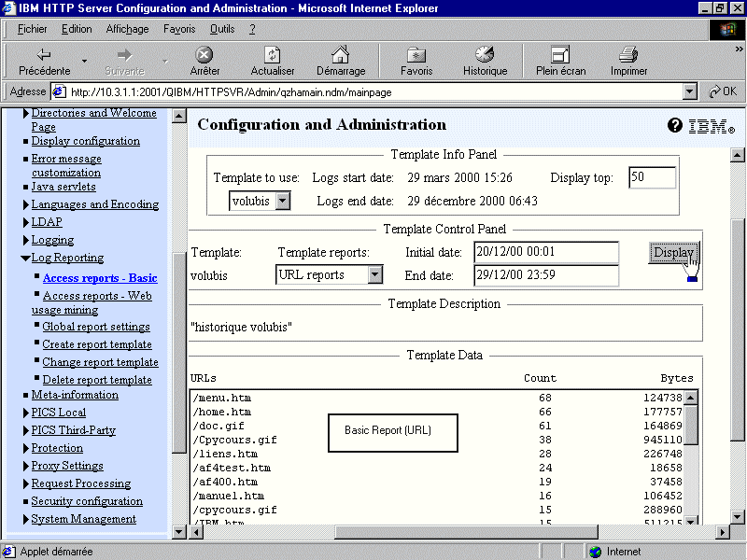Open Java servlets link
The image size is (747, 560).
tap(63, 187)
